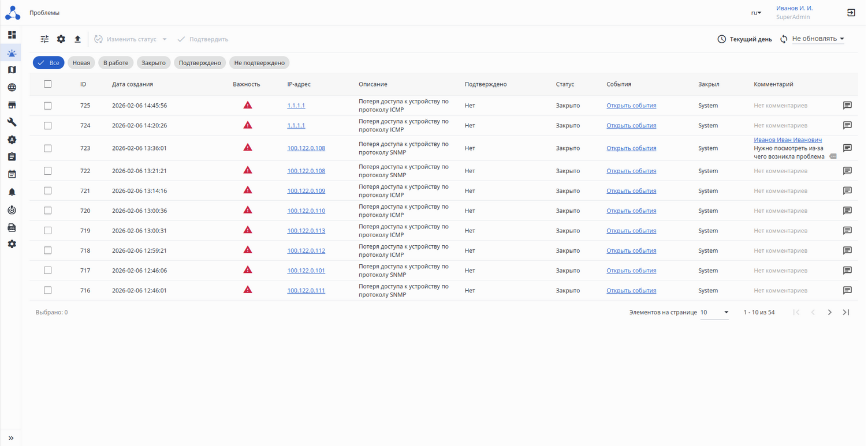Jump to the last page of problems

[x=846, y=312]
